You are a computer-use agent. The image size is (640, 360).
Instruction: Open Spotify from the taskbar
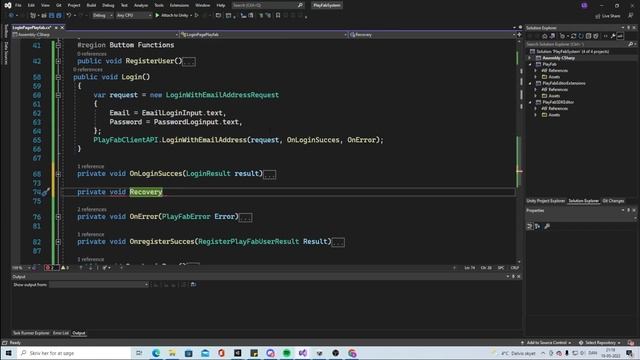coord(287,353)
